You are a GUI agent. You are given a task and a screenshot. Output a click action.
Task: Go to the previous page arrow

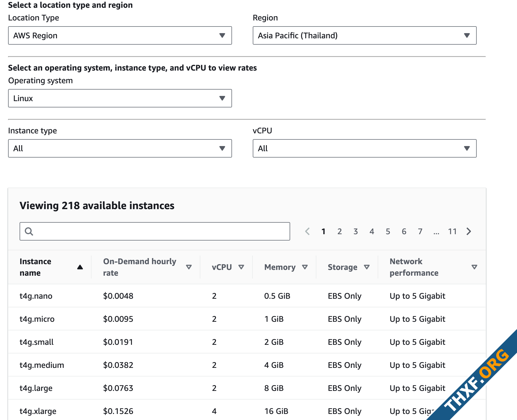tap(307, 231)
